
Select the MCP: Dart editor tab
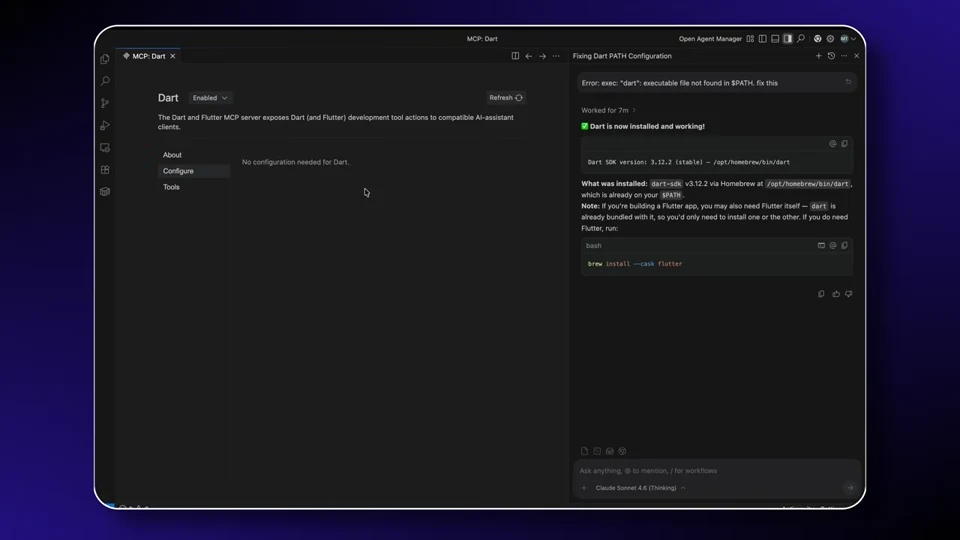(149, 56)
